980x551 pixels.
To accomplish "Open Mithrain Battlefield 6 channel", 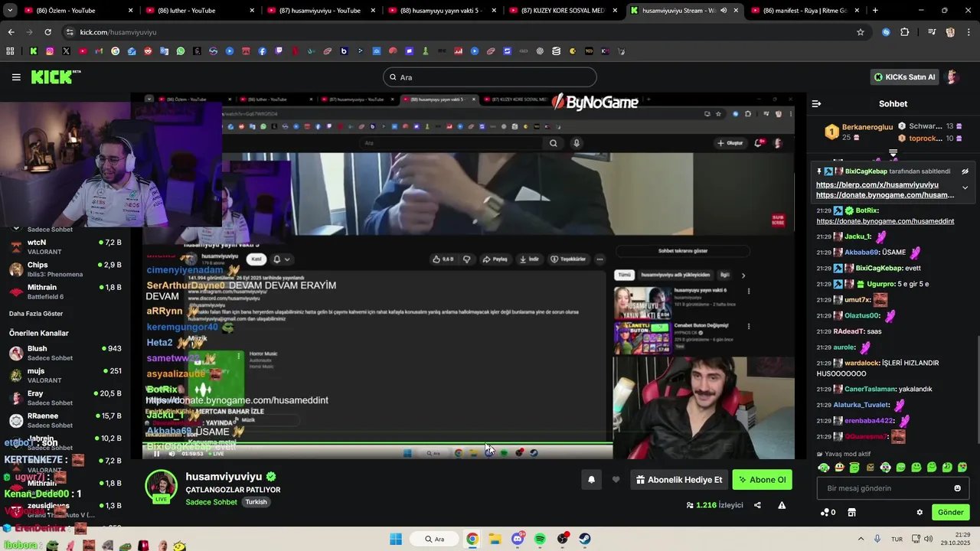I will click(65, 292).
